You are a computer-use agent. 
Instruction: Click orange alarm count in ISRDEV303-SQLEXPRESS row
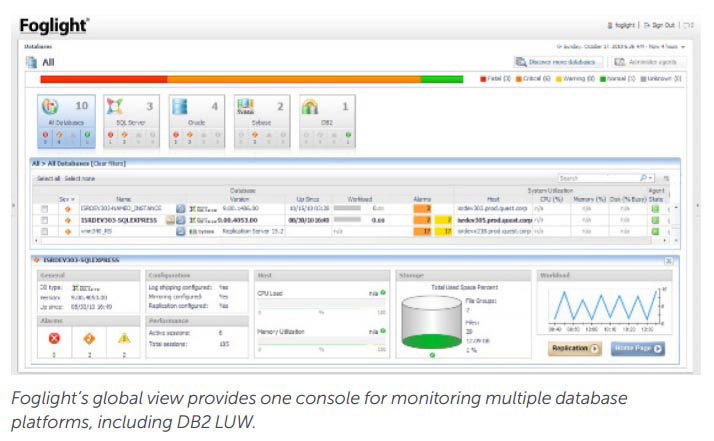pyautogui.click(x=422, y=220)
